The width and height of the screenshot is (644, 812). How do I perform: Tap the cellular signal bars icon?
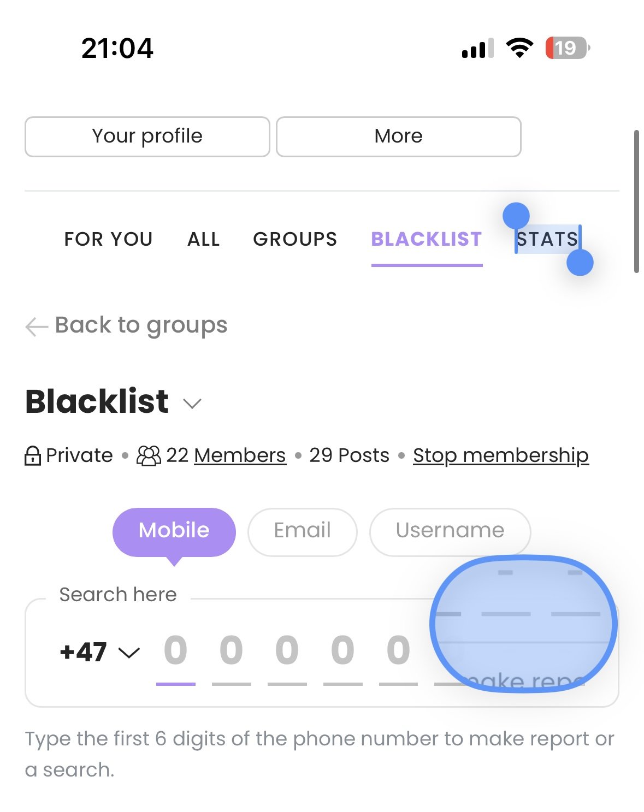477,48
